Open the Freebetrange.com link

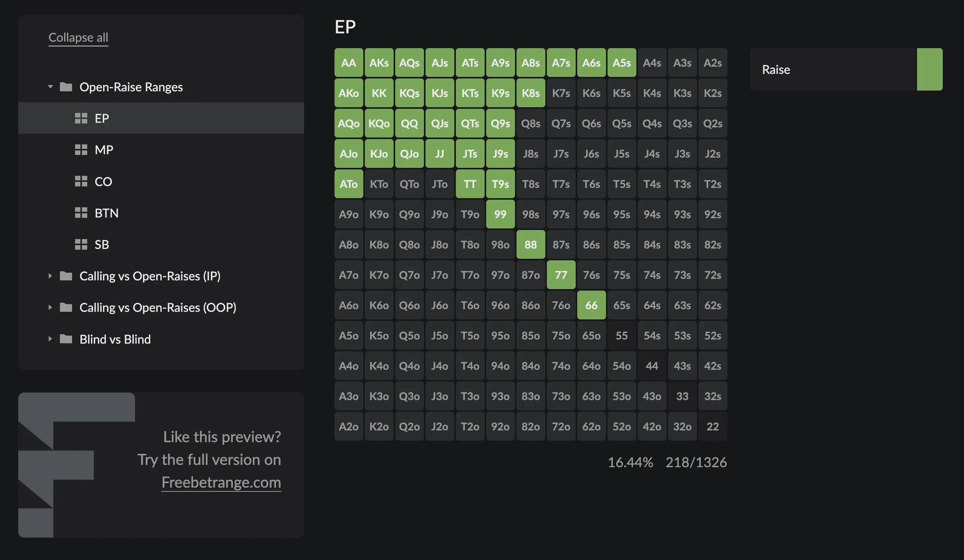point(221,482)
